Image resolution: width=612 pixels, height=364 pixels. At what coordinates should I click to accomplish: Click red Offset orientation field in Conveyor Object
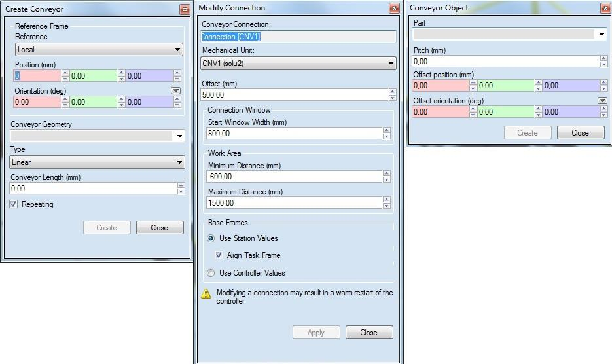click(x=441, y=112)
